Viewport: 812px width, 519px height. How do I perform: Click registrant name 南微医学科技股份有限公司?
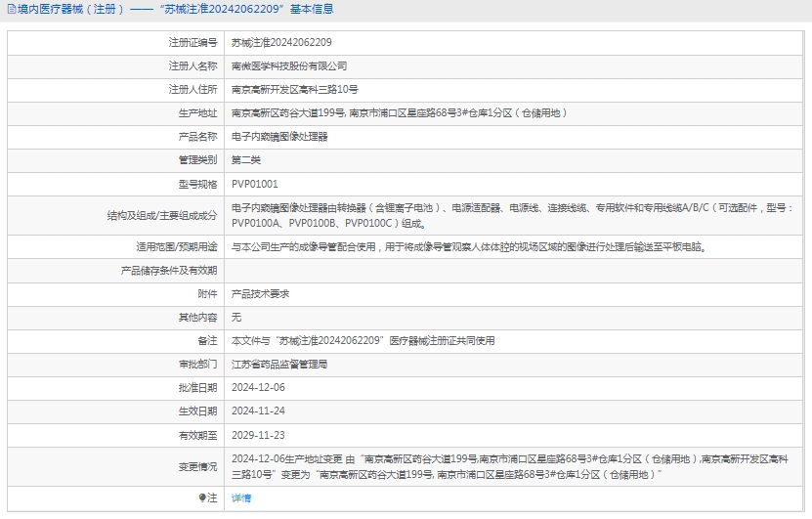288,66
